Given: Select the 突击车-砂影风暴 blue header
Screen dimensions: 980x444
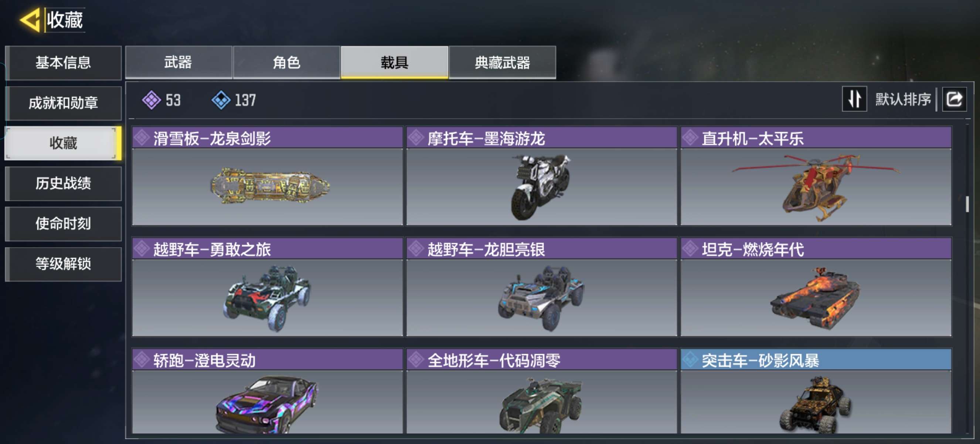Looking at the screenshot, I should pyautogui.click(x=816, y=360).
